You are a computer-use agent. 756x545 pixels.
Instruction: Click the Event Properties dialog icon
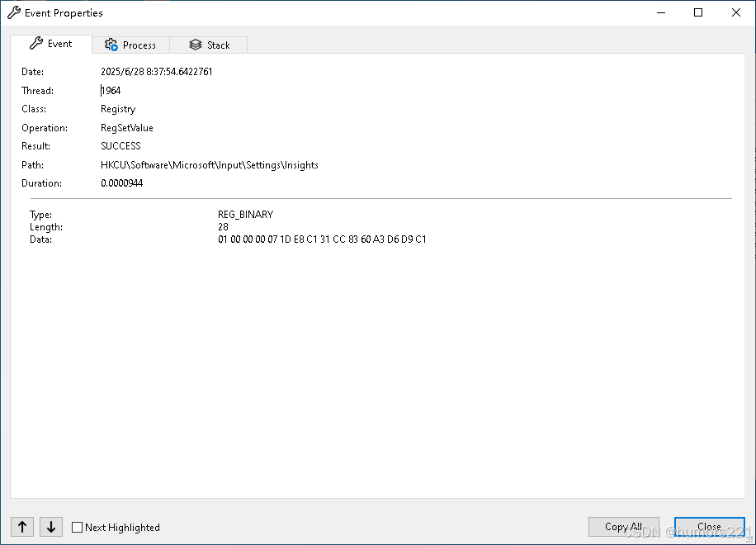[x=12, y=12]
